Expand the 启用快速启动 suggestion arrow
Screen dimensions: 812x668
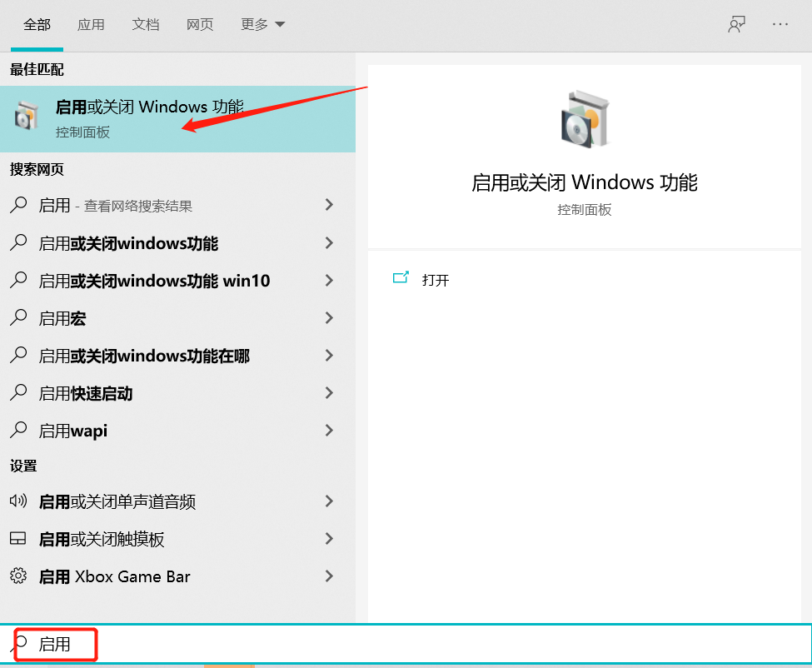point(328,393)
